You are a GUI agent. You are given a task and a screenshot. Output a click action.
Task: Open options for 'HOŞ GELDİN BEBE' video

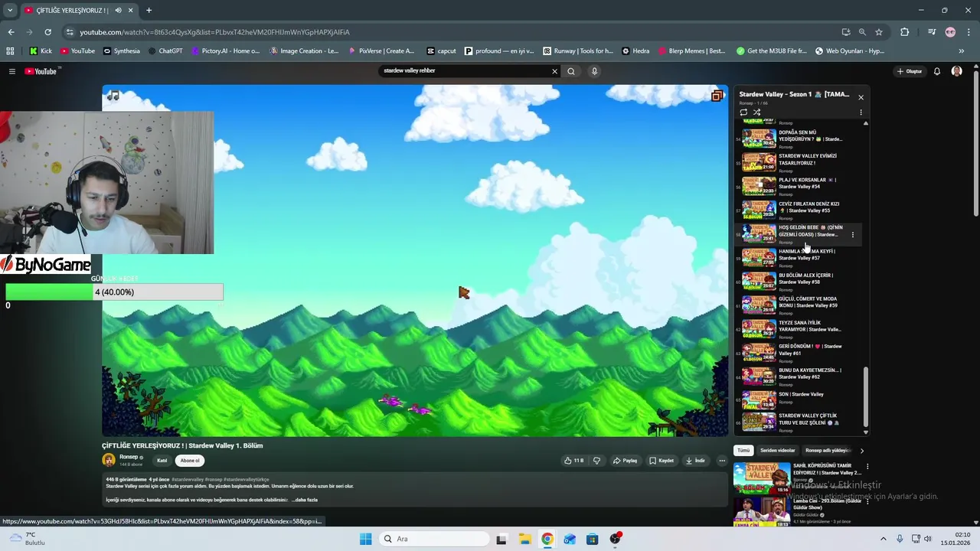click(852, 235)
